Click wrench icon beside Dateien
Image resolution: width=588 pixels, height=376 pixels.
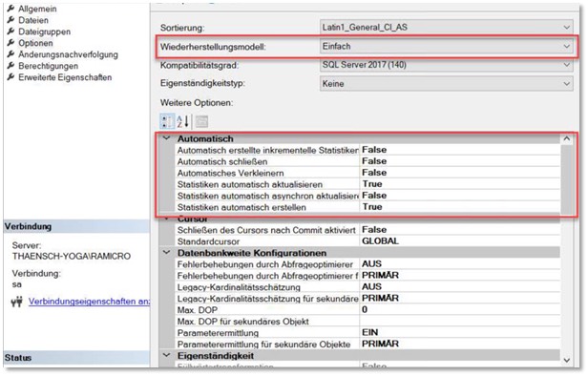[10, 20]
